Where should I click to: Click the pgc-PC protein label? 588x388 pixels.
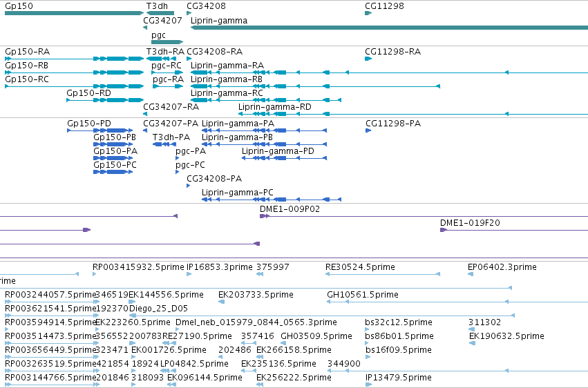(x=190, y=165)
